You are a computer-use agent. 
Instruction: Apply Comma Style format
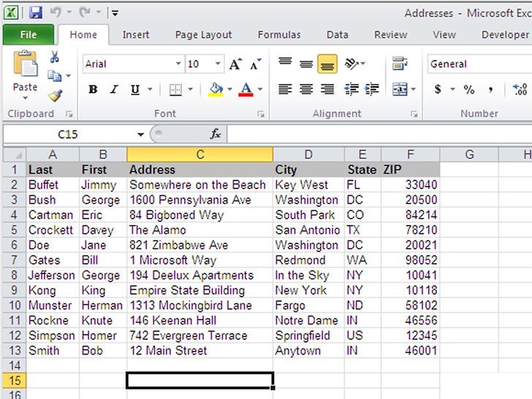490,90
